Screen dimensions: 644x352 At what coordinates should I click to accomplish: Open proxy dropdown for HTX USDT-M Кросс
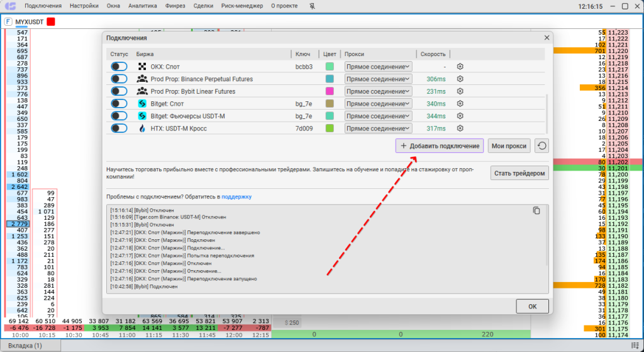(378, 128)
